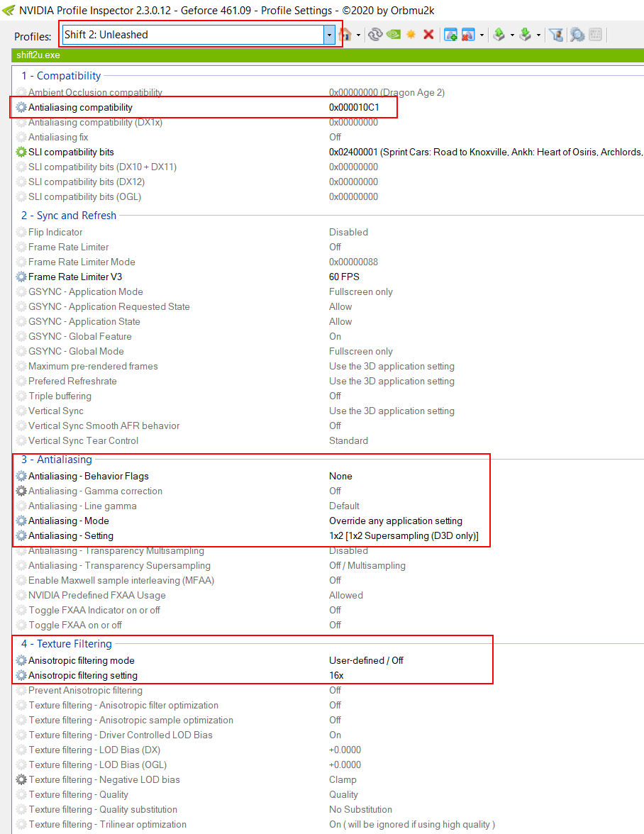
Task: Click the Antialiasing - Mode override value
Action: click(x=395, y=521)
